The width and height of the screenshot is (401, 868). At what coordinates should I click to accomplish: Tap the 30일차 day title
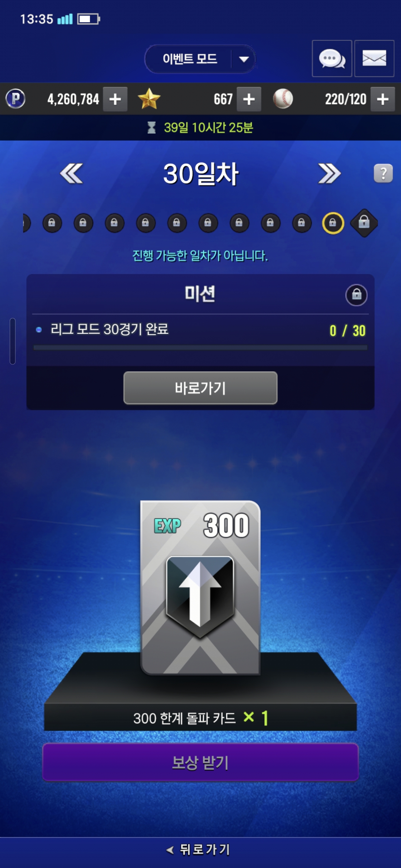point(200,174)
